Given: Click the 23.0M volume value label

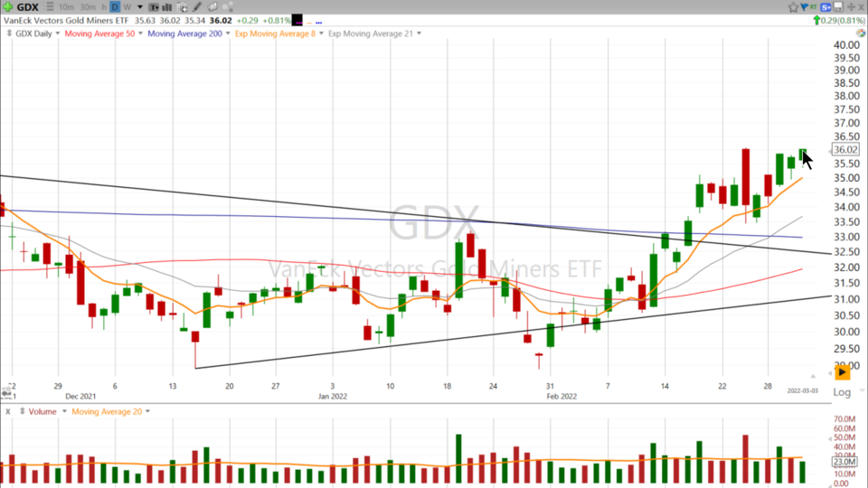Looking at the screenshot, I should pyautogui.click(x=844, y=462).
